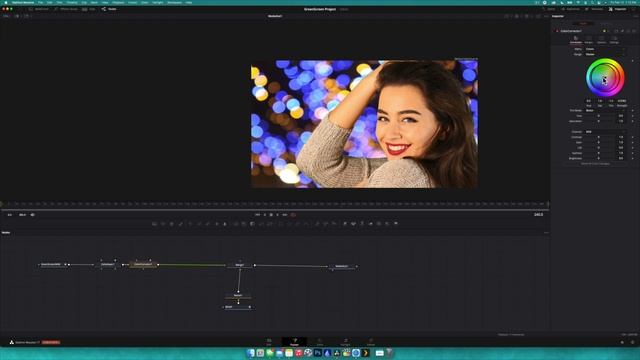Toggle the Clips panel

[89, 9]
